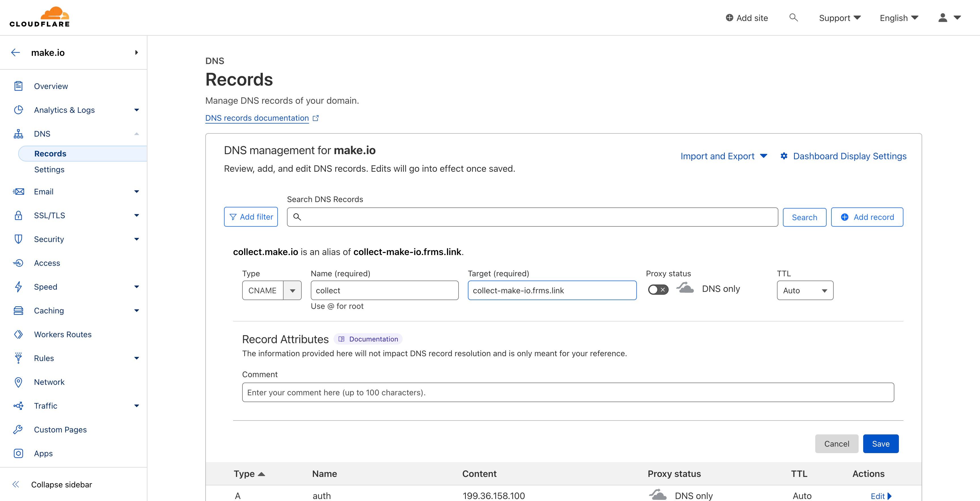980x501 pixels.
Task: Open the Overview menu item
Action: pos(51,86)
